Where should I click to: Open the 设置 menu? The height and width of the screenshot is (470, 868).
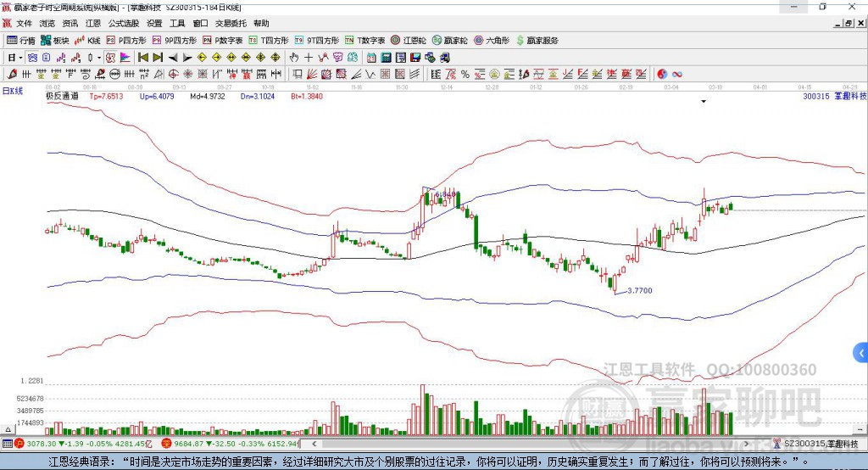[154, 23]
